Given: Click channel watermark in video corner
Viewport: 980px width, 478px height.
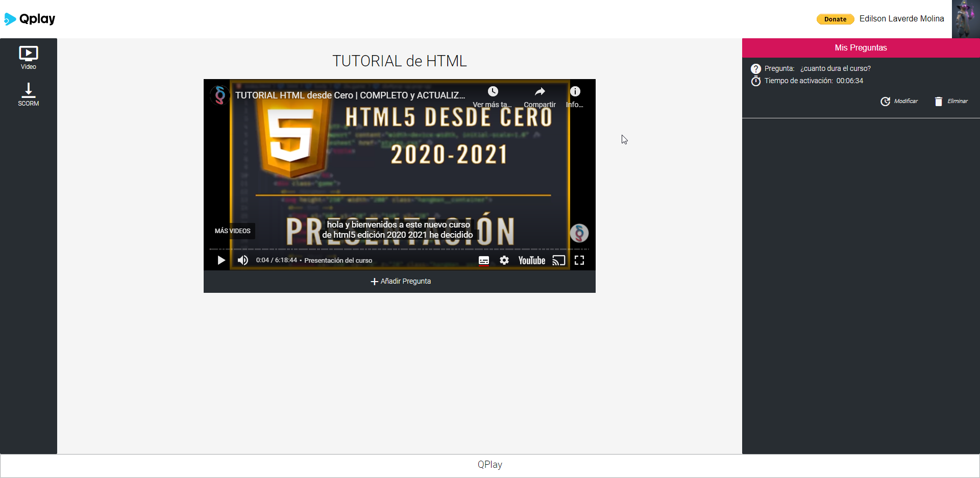Looking at the screenshot, I should pos(579,233).
